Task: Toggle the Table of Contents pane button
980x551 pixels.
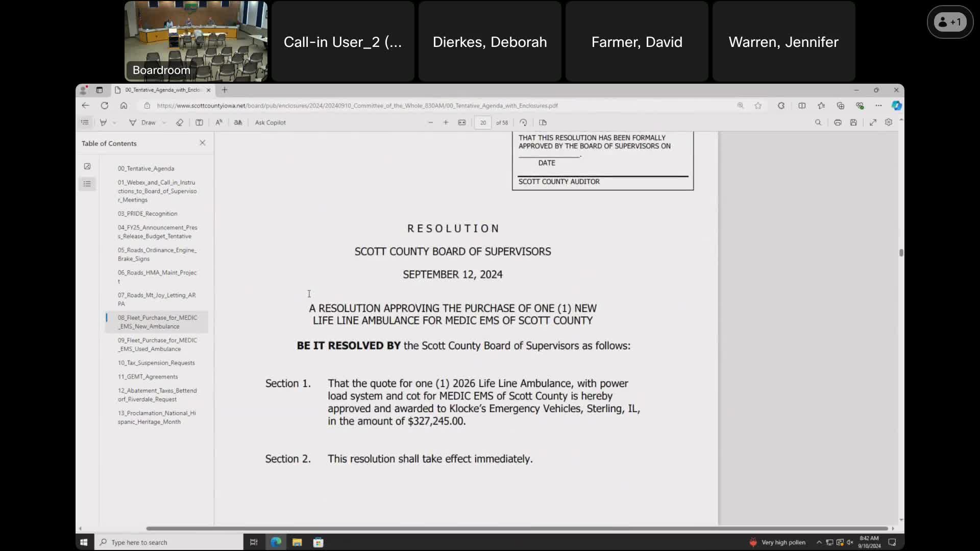Action: coord(85,122)
